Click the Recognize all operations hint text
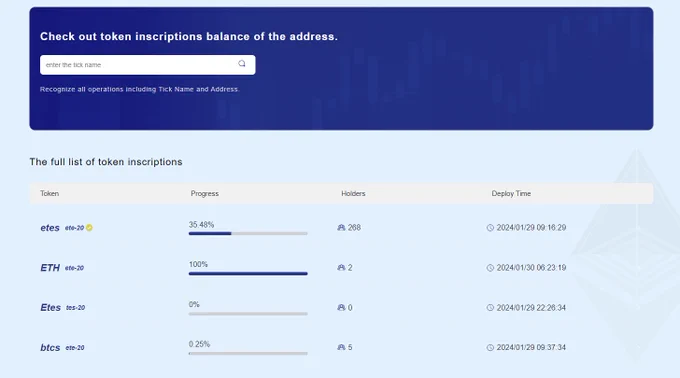Viewport: 680px width, 378px height. tap(140, 89)
